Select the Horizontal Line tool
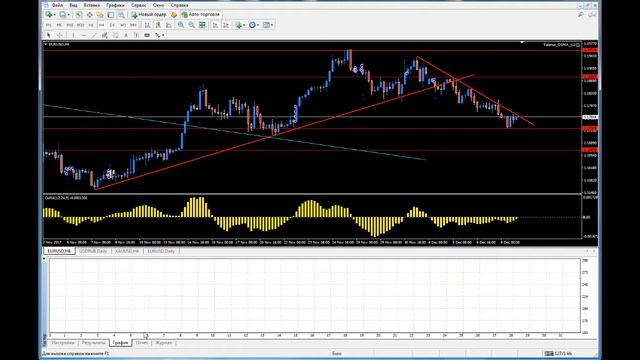This screenshot has height=360, width=640. point(84,35)
